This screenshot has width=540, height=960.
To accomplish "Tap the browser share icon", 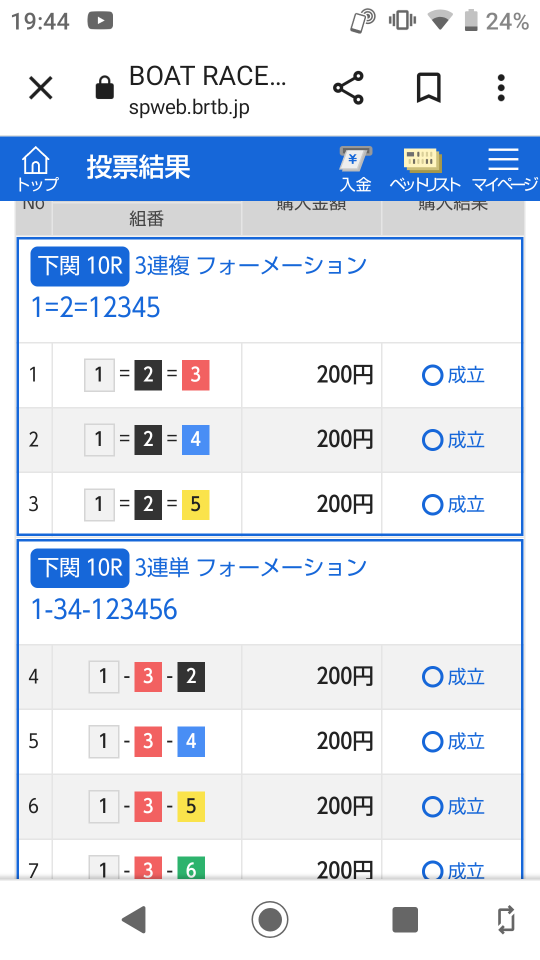I will [x=348, y=88].
